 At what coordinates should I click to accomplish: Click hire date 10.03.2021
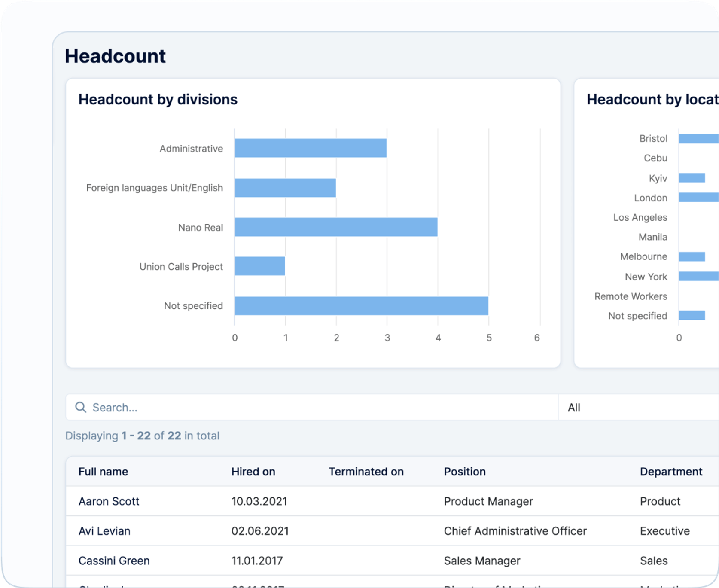point(259,501)
